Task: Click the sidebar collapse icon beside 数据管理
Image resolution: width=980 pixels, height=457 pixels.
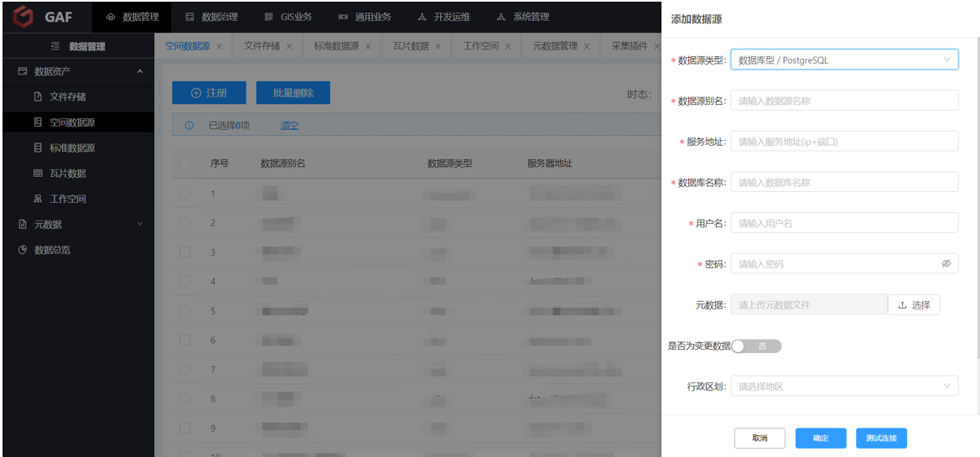Action: 55,46
